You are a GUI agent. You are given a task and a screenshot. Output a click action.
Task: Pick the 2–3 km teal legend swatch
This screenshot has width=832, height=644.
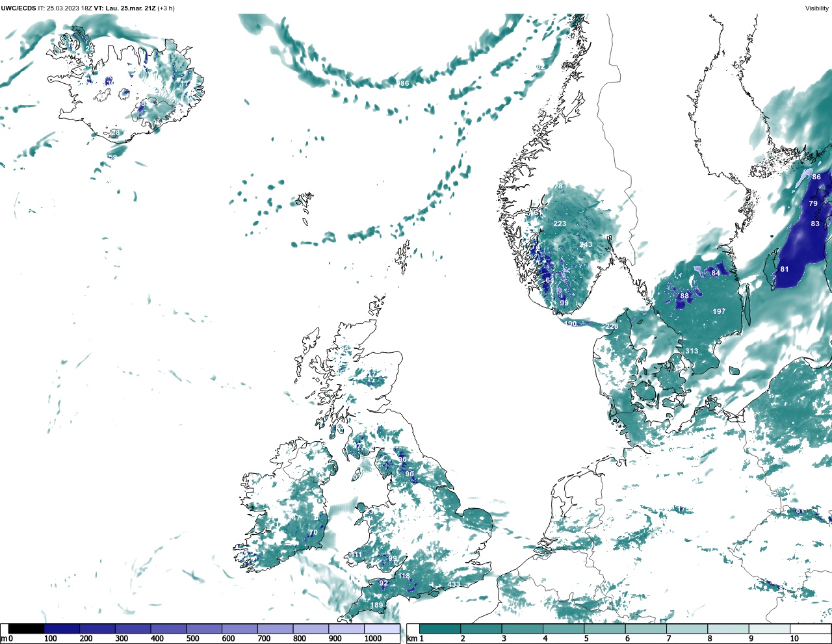[481, 629]
